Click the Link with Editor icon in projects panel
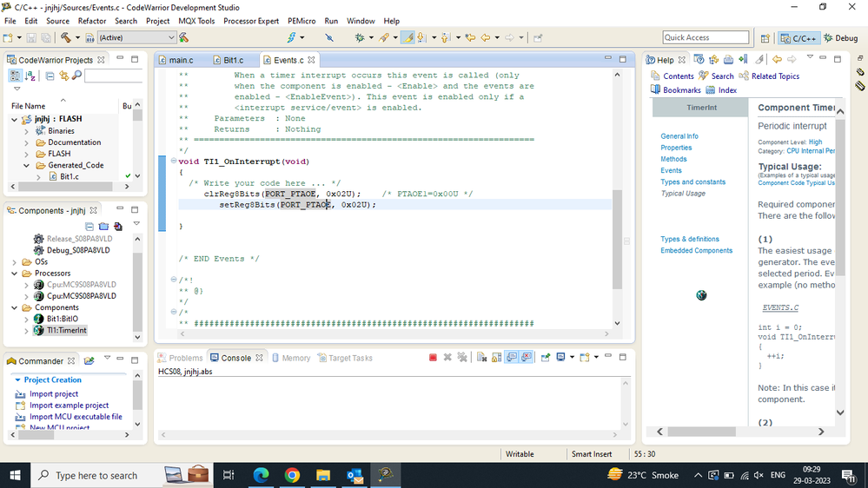This screenshot has height=488, width=868. [x=63, y=76]
